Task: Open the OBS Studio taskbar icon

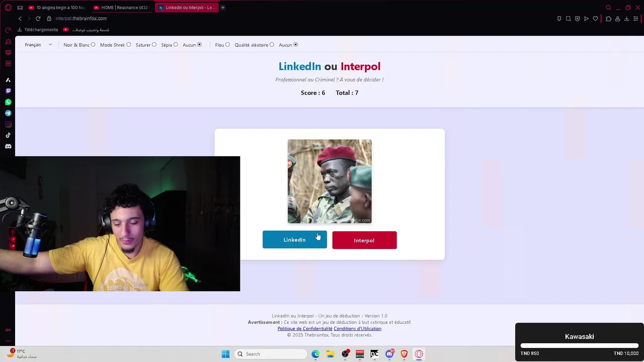Action: coord(345,354)
